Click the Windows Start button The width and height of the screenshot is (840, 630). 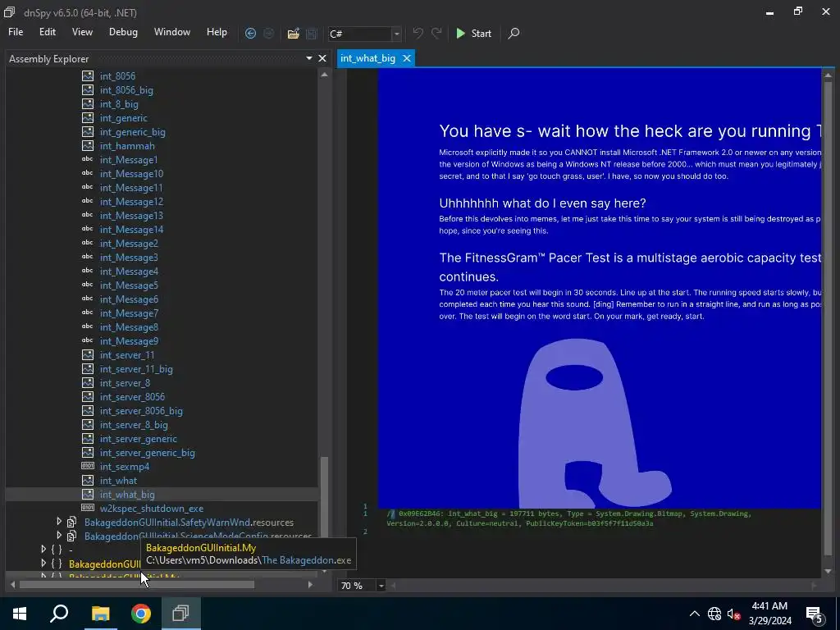[x=20, y=614]
